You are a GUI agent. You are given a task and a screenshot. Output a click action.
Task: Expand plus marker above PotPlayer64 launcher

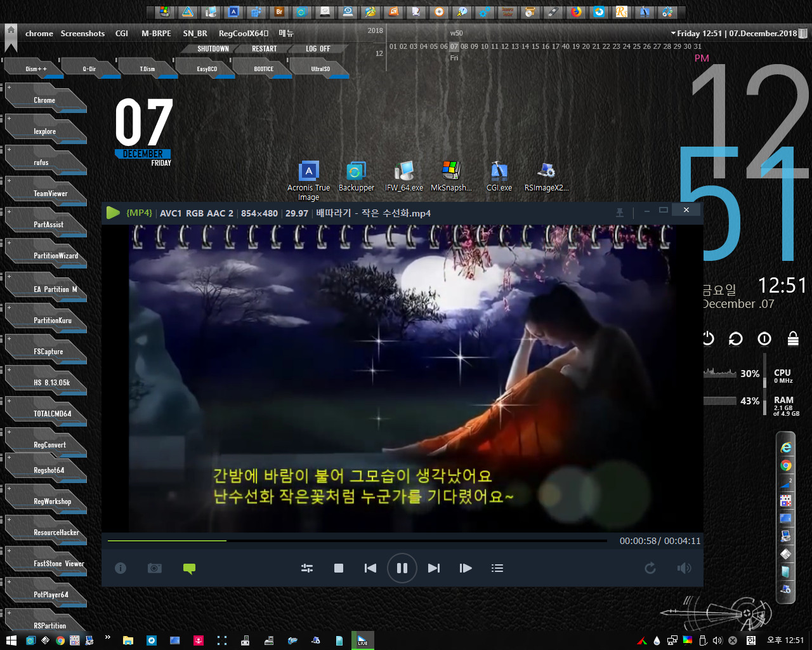point(9,582)
